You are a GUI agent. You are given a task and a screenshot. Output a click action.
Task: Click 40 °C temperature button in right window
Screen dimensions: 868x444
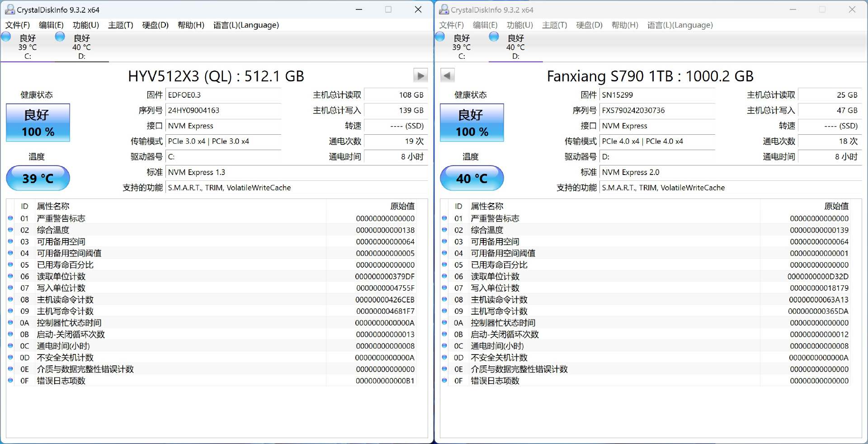coord(472,178)
